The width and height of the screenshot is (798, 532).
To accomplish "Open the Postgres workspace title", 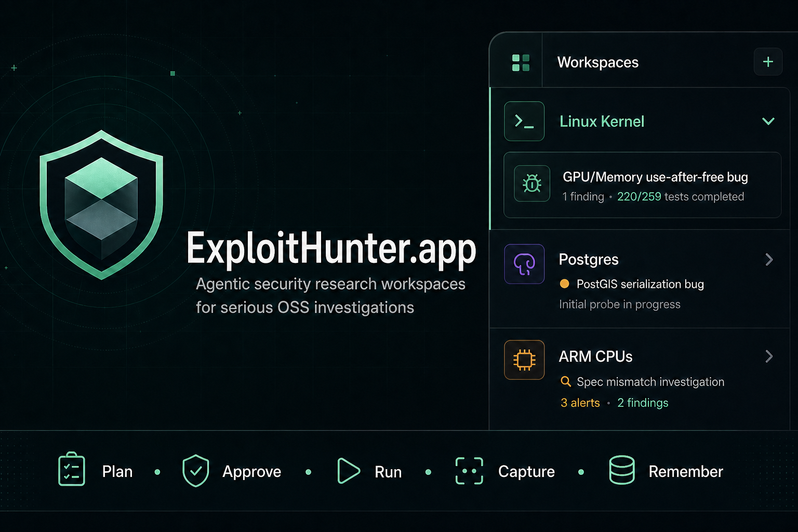I will 589,259.
